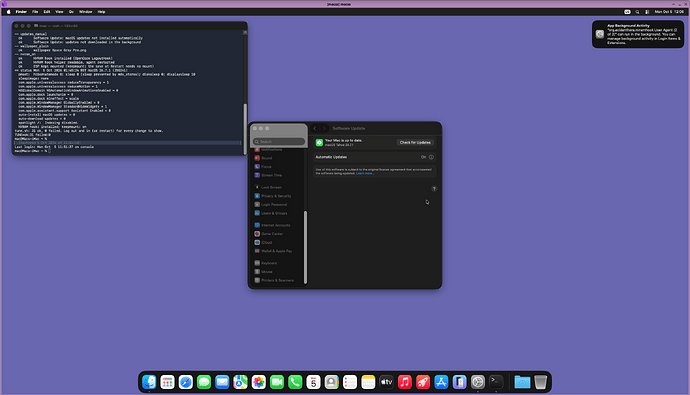The height and width of the screenshot is (395, 690).
Task: Open Terminal from the Dock
Action: pyautogui.click(x=496, y=382)
